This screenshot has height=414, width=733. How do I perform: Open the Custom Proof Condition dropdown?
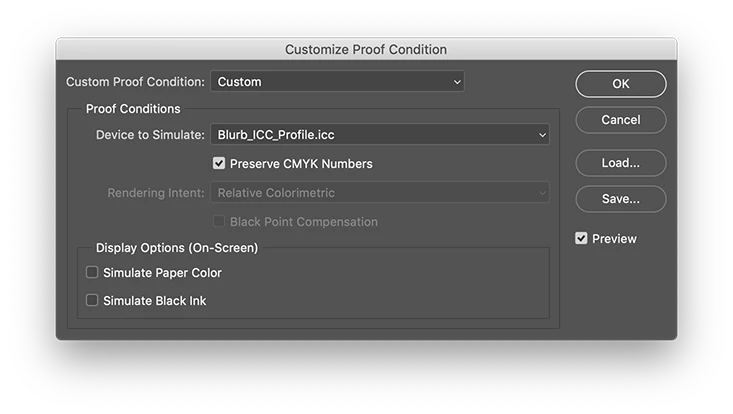[337, 81]
